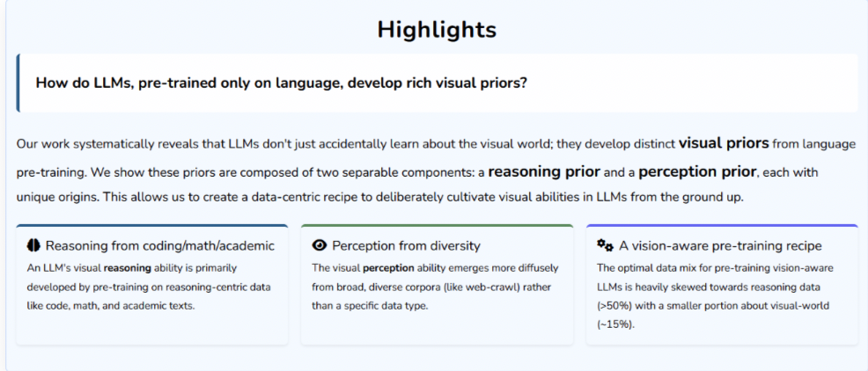Image resolution: width=868 pixels, height=371 pixels.
Task: Click the vision-aware recipe card's description text
Action: [716, 296]
